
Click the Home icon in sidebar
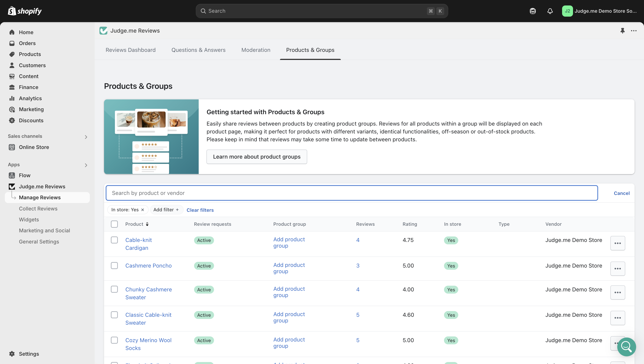12,32
